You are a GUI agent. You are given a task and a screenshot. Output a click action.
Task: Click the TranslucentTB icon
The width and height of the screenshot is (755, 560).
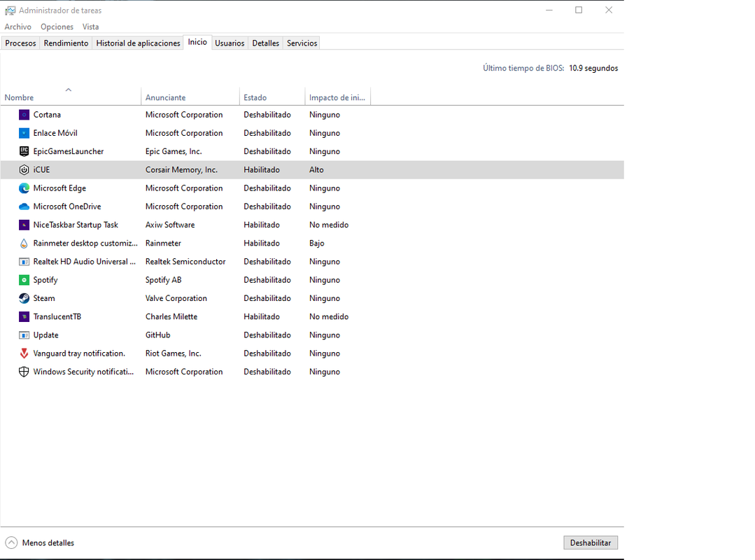(24, 316)
